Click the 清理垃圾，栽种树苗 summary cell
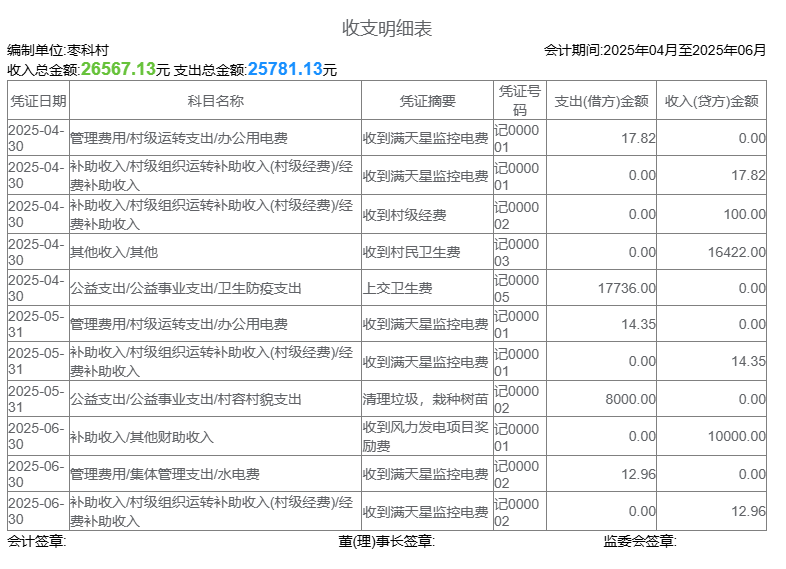Screen dimensions: 786x569 click(426, 399)
